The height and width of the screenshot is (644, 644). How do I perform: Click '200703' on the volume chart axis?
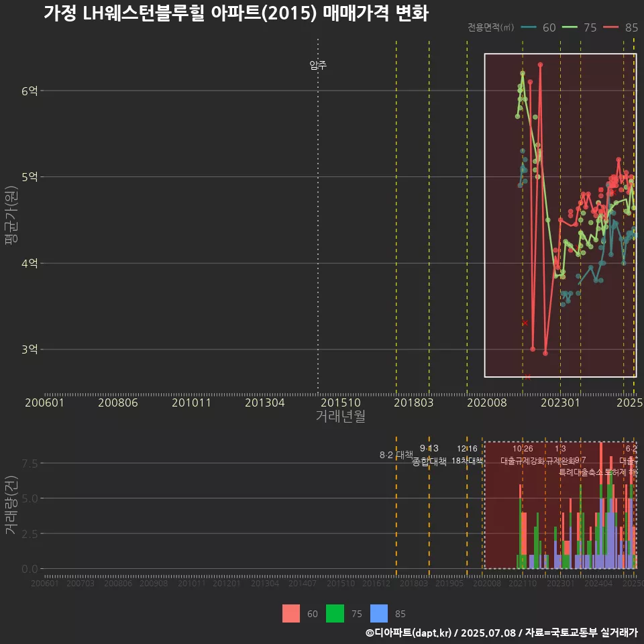80,583
